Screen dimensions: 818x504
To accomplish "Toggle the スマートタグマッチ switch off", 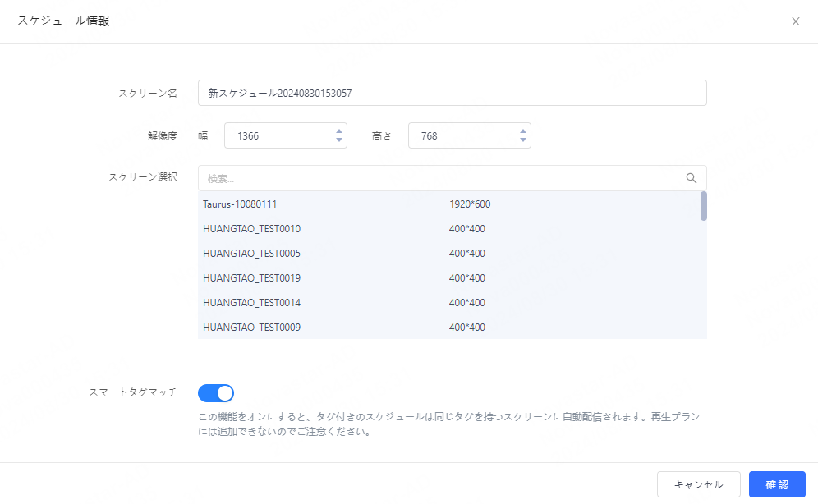I will (x=216, y=392).
